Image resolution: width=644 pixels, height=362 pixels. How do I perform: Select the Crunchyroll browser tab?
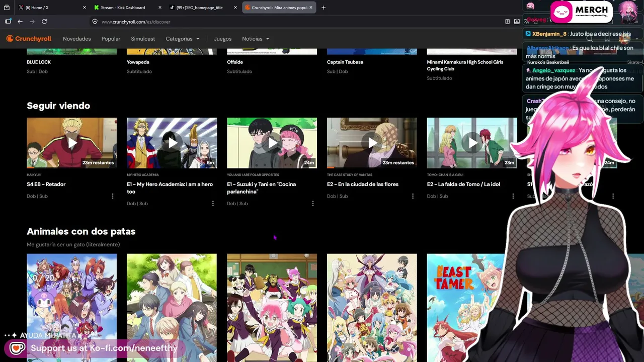point(279,8)
